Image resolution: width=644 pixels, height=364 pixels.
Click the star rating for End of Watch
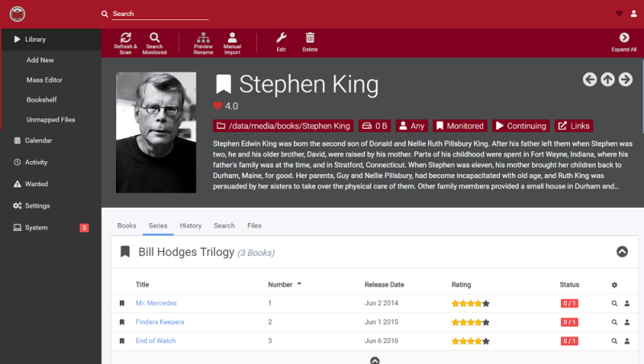coord(470,341)
